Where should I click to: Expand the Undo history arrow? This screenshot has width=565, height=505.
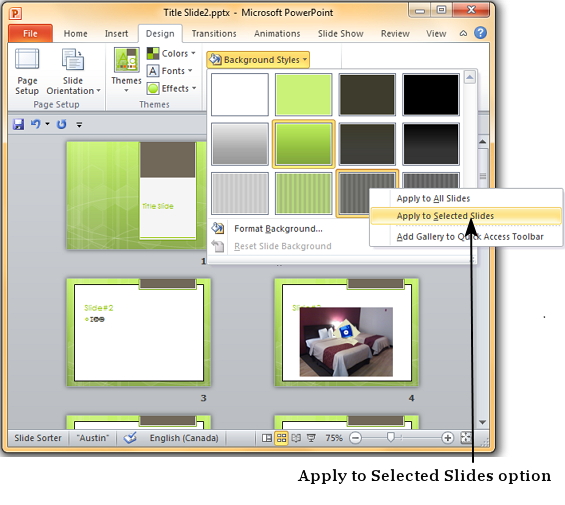click(x=47, y=124)
